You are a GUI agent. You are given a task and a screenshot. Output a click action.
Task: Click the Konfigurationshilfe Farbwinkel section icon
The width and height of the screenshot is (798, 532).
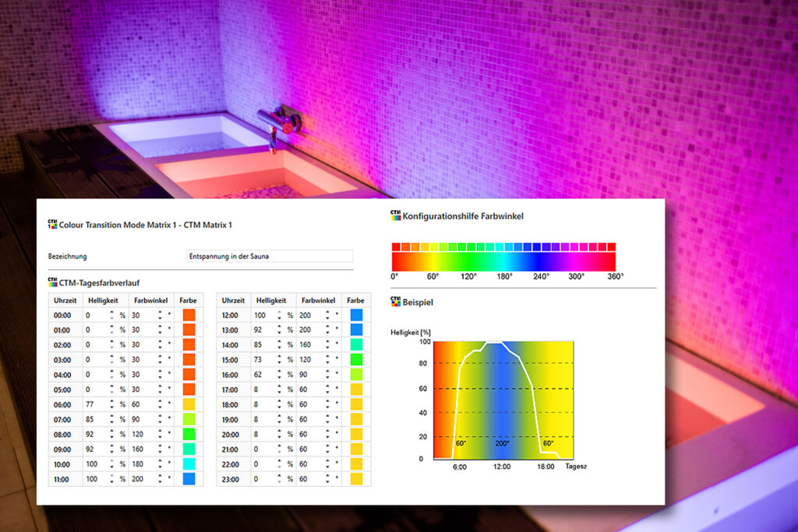tap(395, 216)
